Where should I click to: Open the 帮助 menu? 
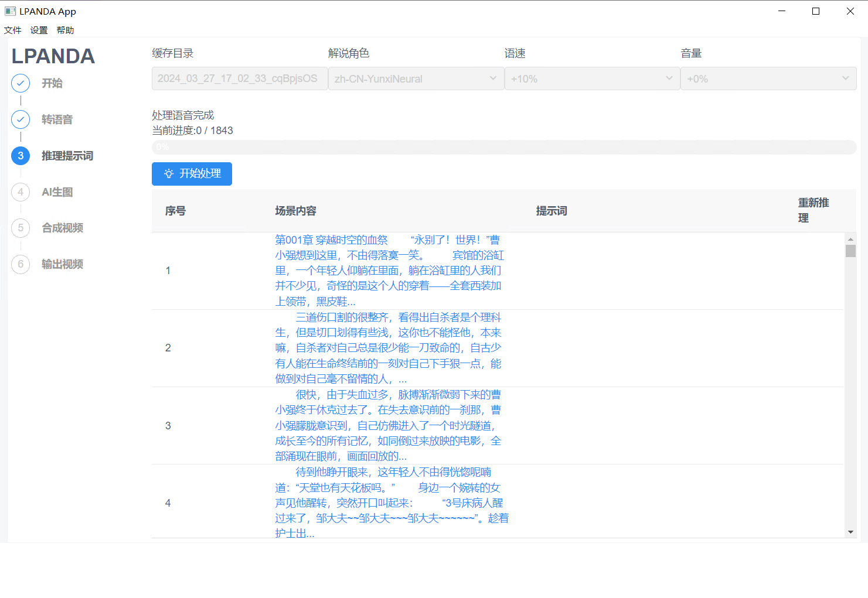coord(66,30)
